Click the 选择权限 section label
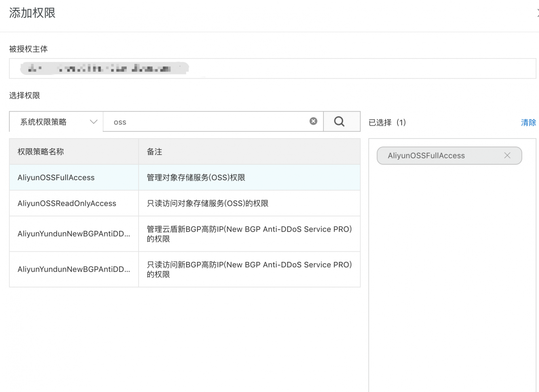 click(24, 96)
